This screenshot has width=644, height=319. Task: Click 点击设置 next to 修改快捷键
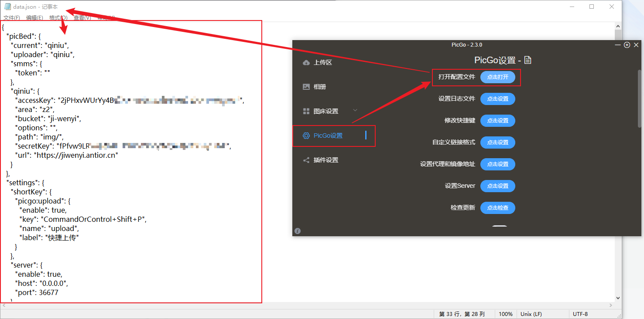click(x=498, y=121)
